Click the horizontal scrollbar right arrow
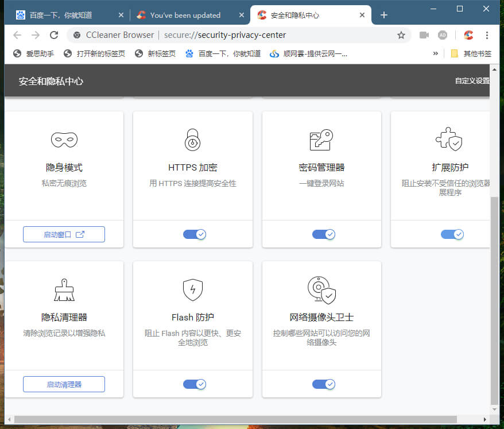 click(x=484, y=419)
